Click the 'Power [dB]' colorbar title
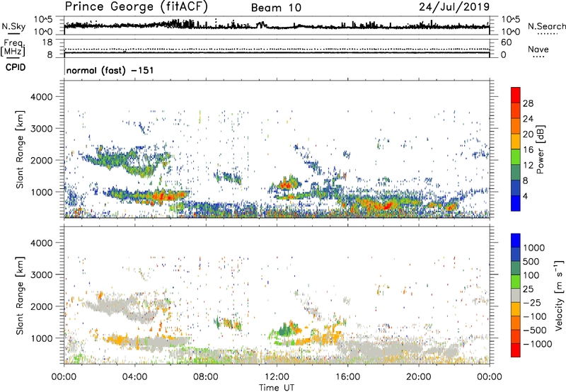The height and width of the screenshot is (392, 566). point(540,149)
